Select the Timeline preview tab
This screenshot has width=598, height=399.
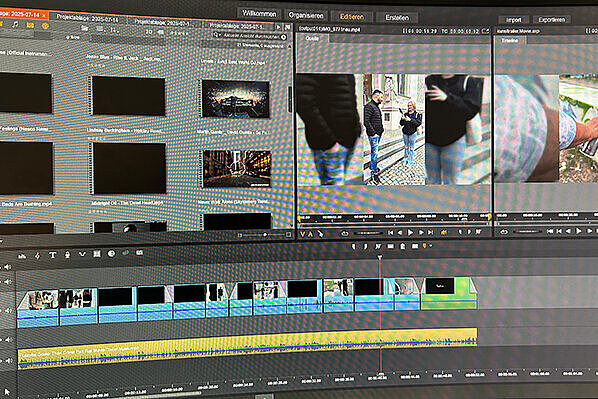point(510,40)
